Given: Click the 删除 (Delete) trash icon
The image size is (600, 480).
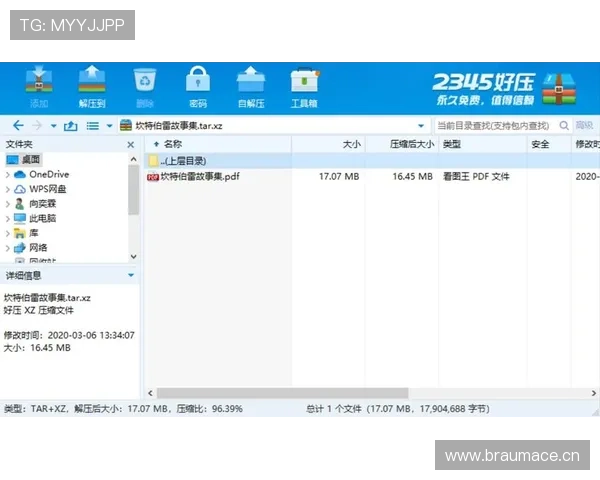Looking at the screenshot, I should point(145,87).
